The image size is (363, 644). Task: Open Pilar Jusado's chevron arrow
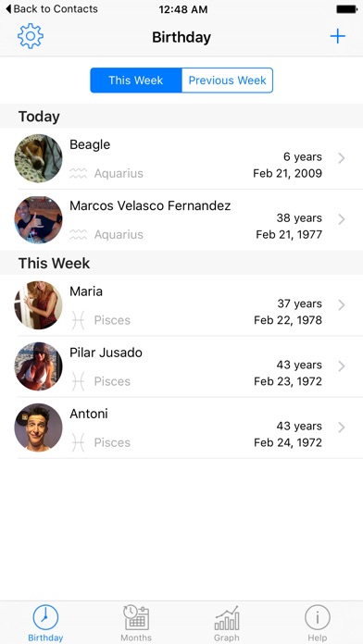[x=341, y=366]
